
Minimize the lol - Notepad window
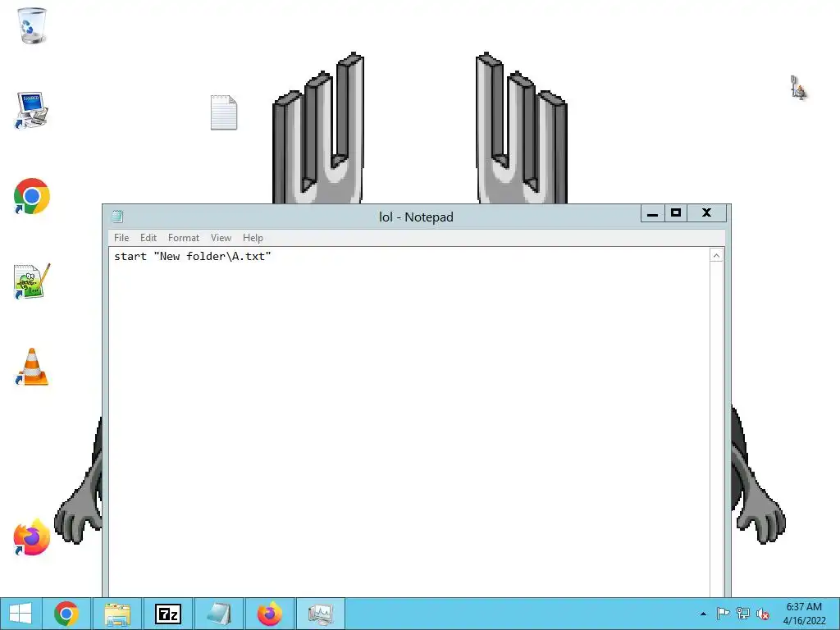pos(652,213)
